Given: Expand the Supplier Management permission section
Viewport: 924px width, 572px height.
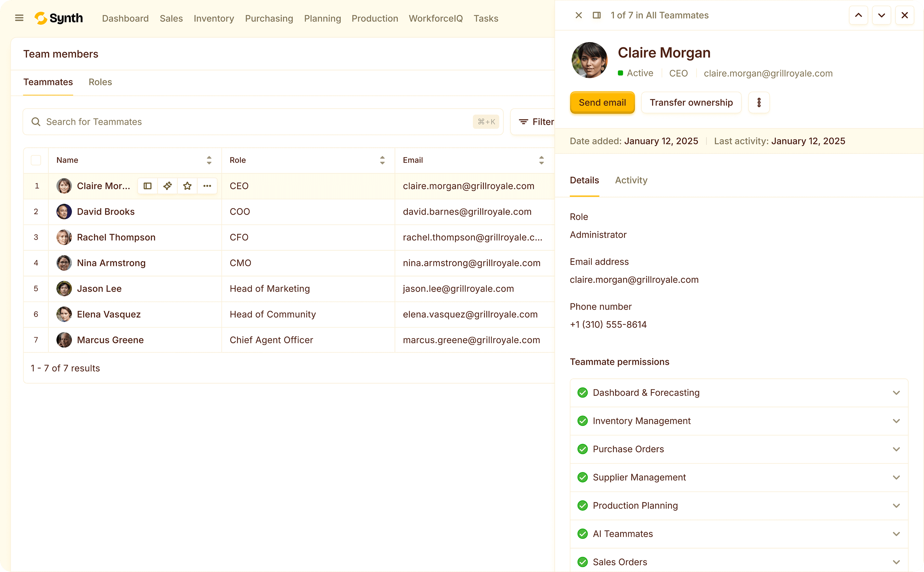Looking at the screenshot, I should pos(896,477).
